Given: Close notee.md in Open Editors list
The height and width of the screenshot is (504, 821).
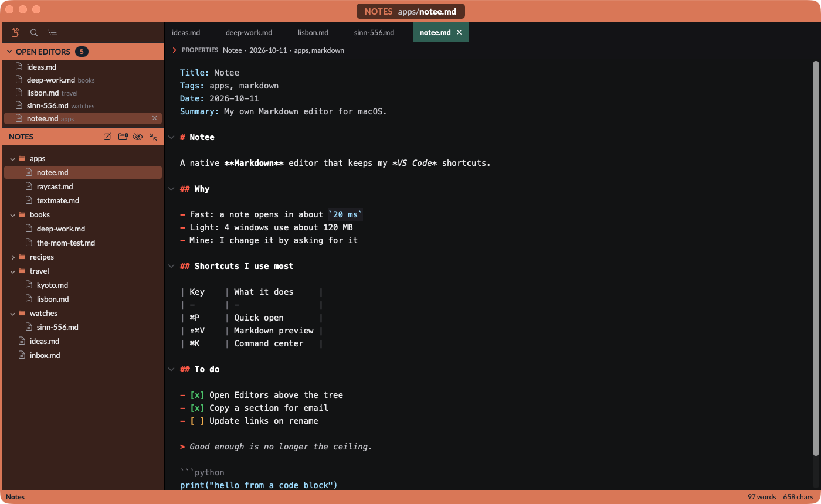Looking at the screenshot, I should coord(155,118).
